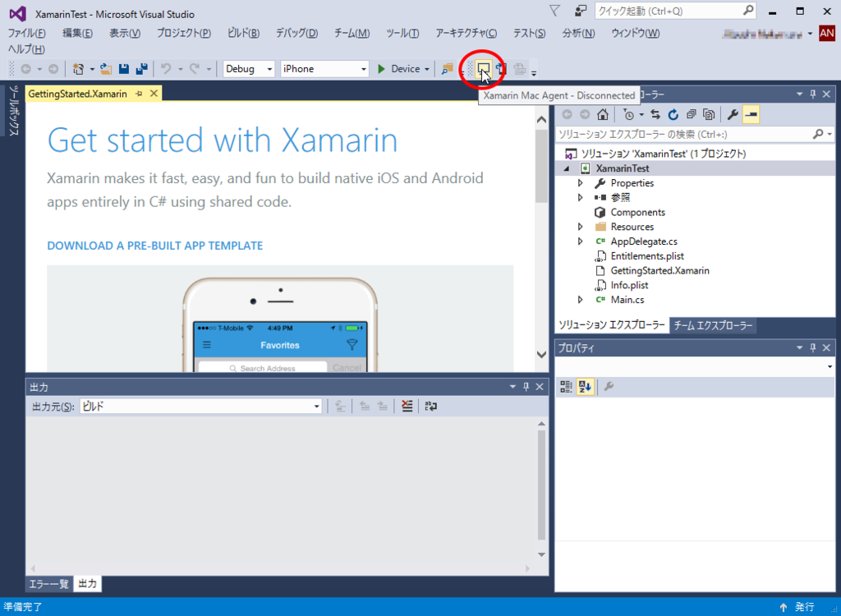This screenshot has height=616, width=841.
Task: Close the GettingStarted.Xamarin tab
Action: pos(154,94)
